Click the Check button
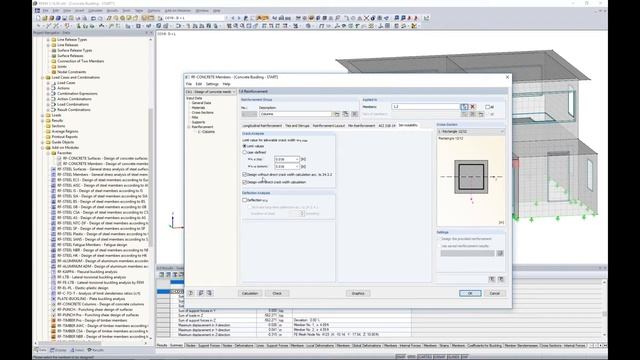 277,293
